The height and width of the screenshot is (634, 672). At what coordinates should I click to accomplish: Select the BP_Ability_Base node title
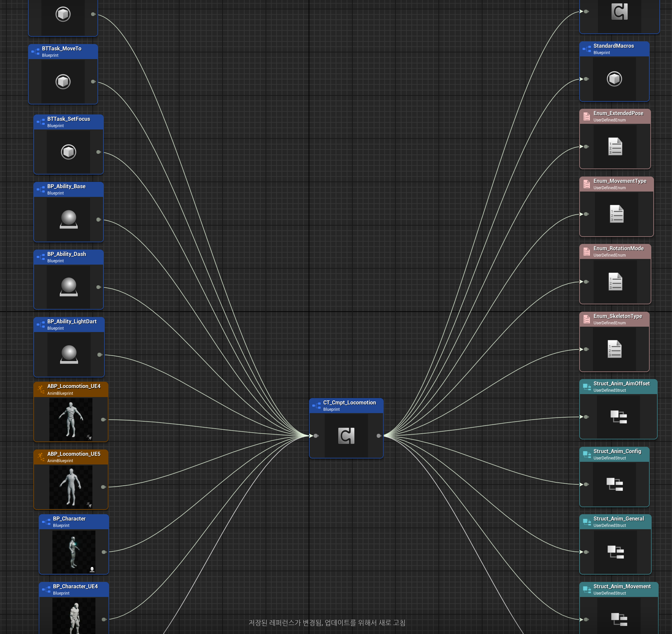point(66,186)
